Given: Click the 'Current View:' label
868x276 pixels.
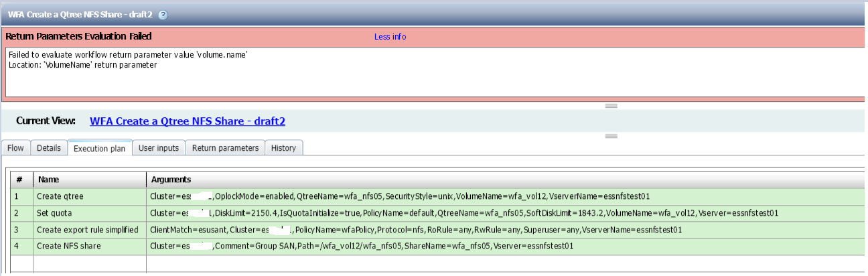Looking at the screenshot, I should pos(46,121).
